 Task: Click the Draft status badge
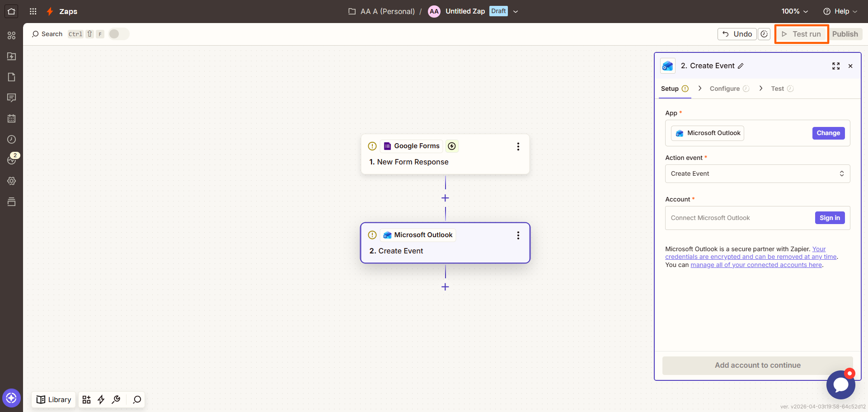(498, 11)
